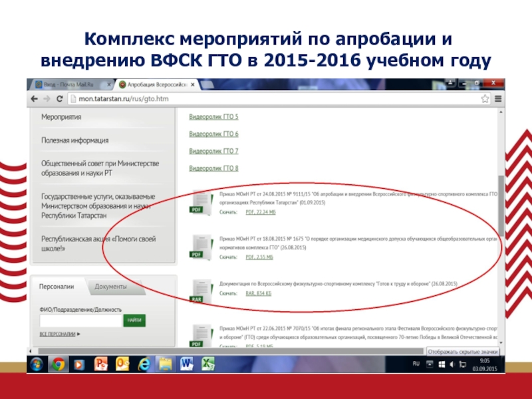Viewport: 532px width, 399px height.
Task: Click the Видеоролик ГТО 6 link
Action: 213,134
